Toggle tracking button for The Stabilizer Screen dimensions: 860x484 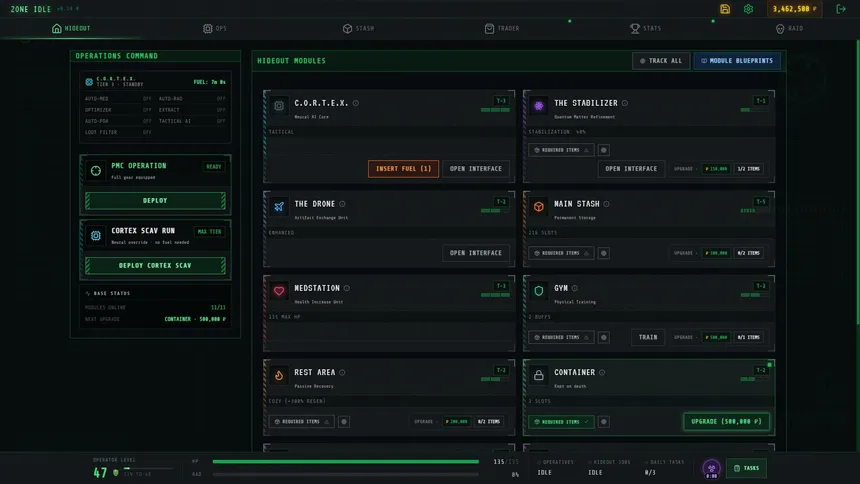coord(603,150)
